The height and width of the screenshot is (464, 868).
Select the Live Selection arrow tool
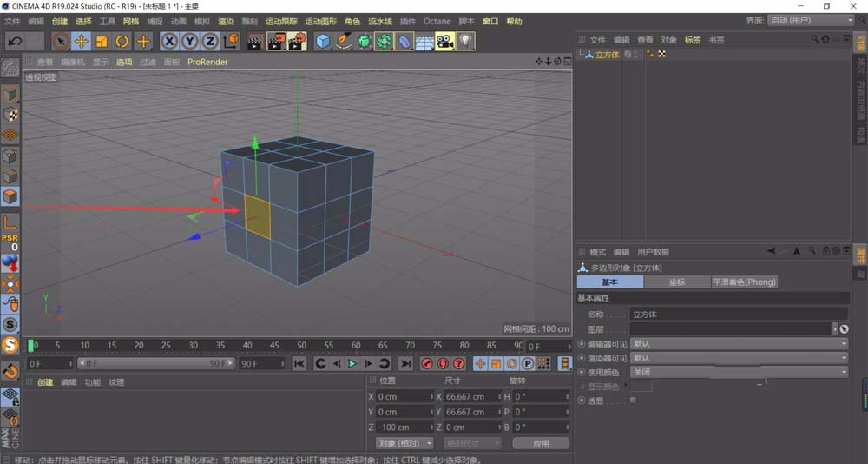pyautogui.click(x=61, y=42)
